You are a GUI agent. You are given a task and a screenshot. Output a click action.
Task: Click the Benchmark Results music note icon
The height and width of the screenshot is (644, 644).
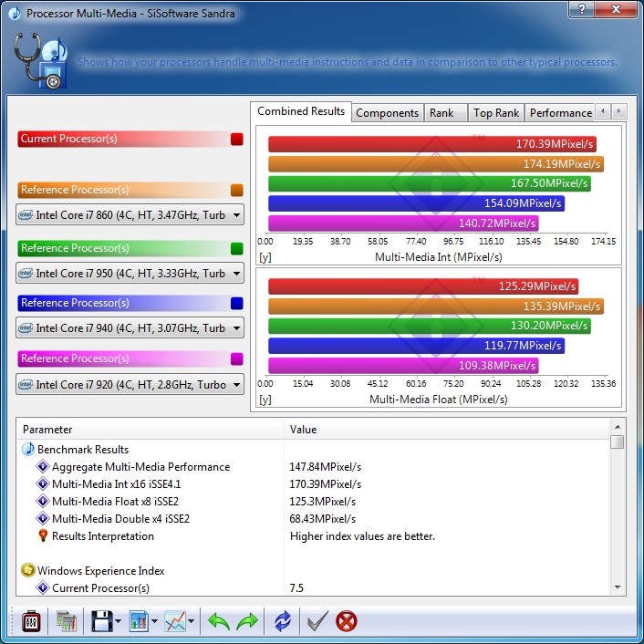pos(28,449)
